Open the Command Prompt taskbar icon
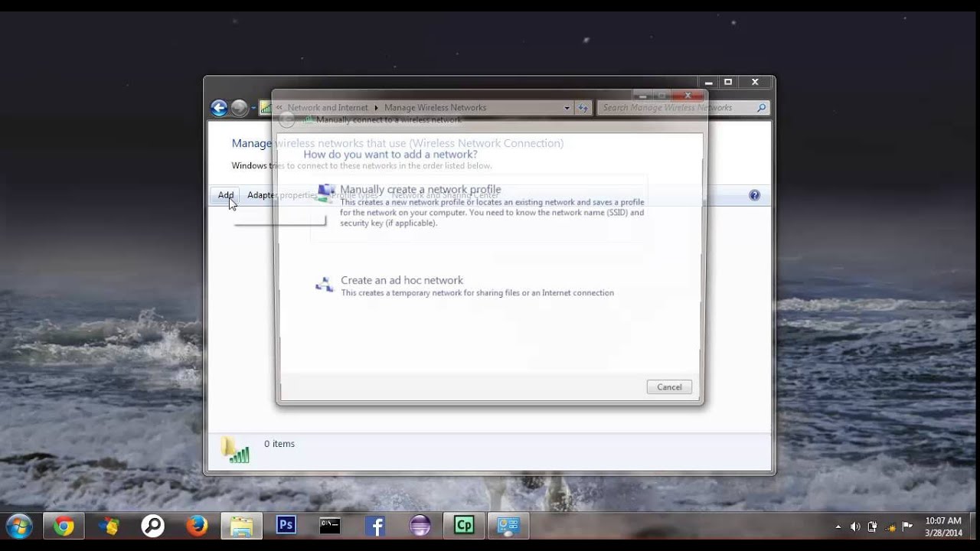The width and height of the screenshot is (980, 551). (330, 526)
